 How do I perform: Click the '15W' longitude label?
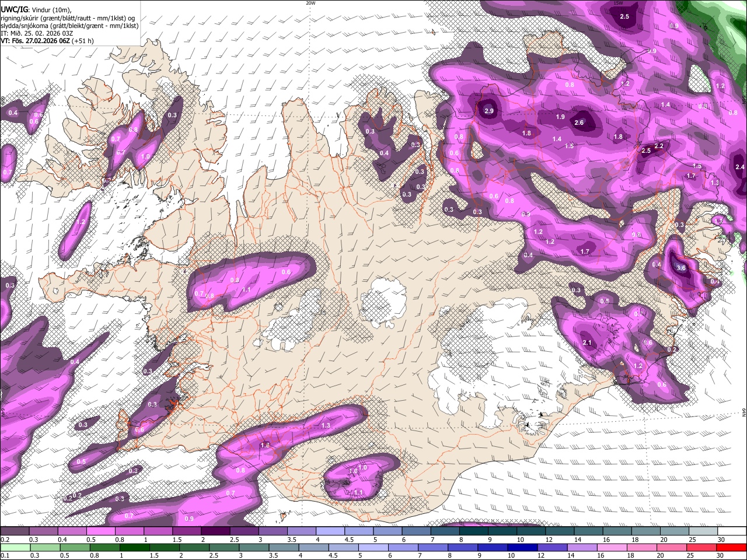(x=619, y=3)
